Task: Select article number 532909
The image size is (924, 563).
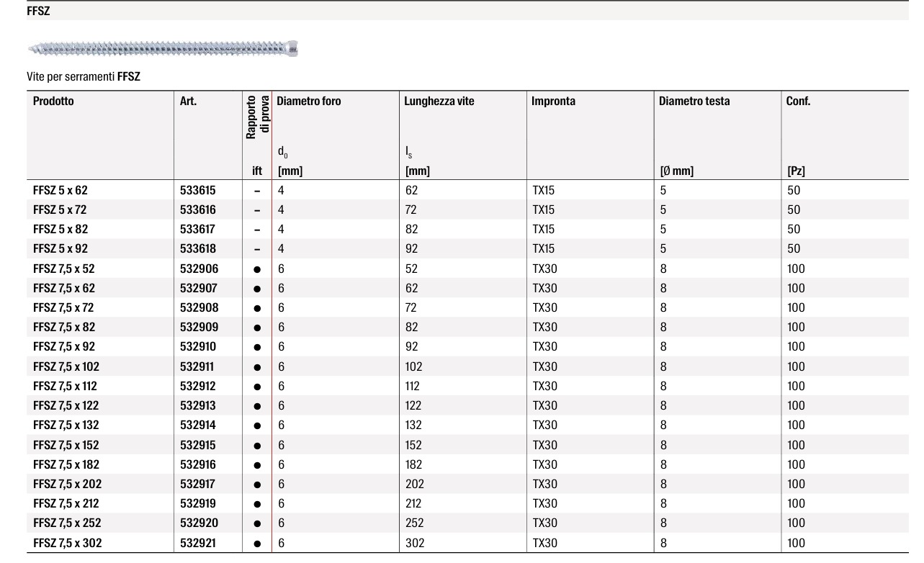Action: tap(199, 327)
